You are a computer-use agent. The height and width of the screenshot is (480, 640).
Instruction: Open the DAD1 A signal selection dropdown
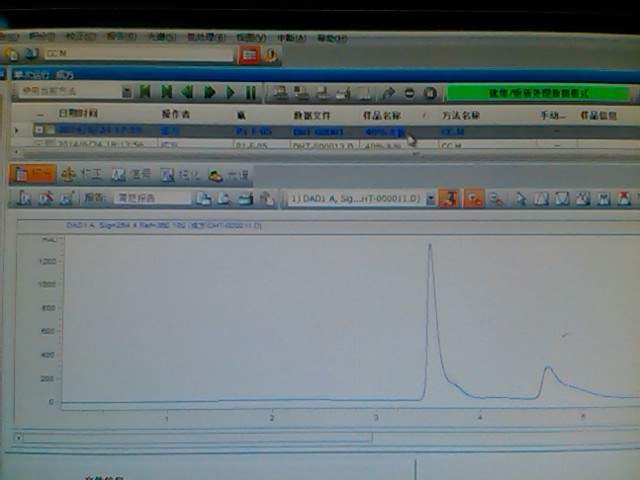[431, 199]
